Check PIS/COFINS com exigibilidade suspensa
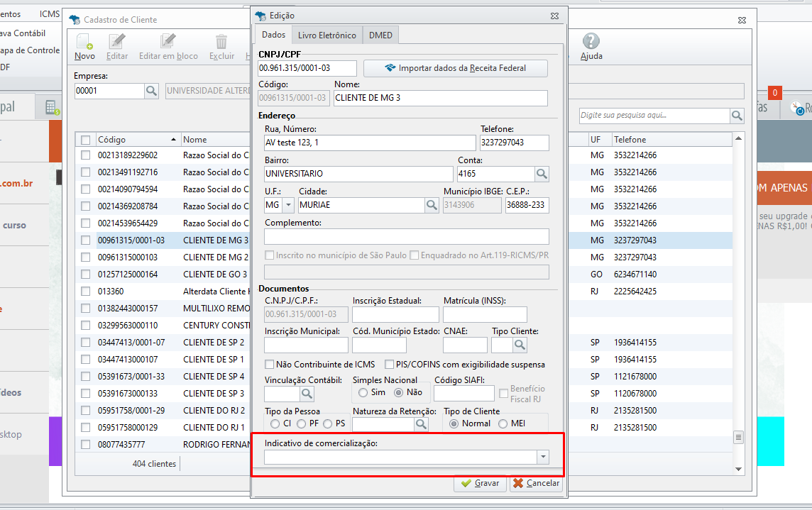 tap(390, 365)
